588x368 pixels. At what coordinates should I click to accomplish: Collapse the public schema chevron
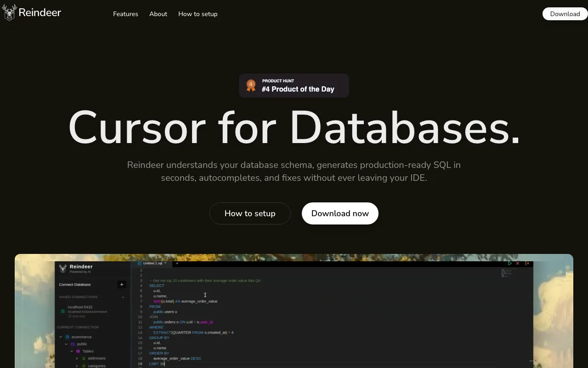coord(66,344)
